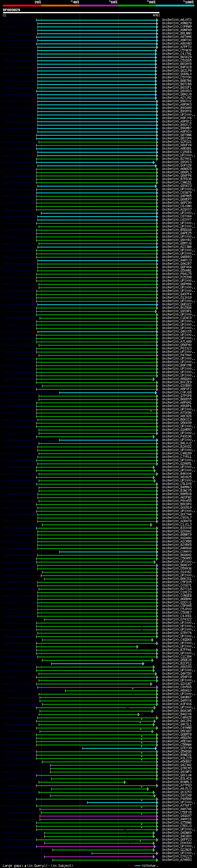197x868 pixels.
Task: Select the UniRef100_A2YJM2 entry
Action: pos(176,98)
